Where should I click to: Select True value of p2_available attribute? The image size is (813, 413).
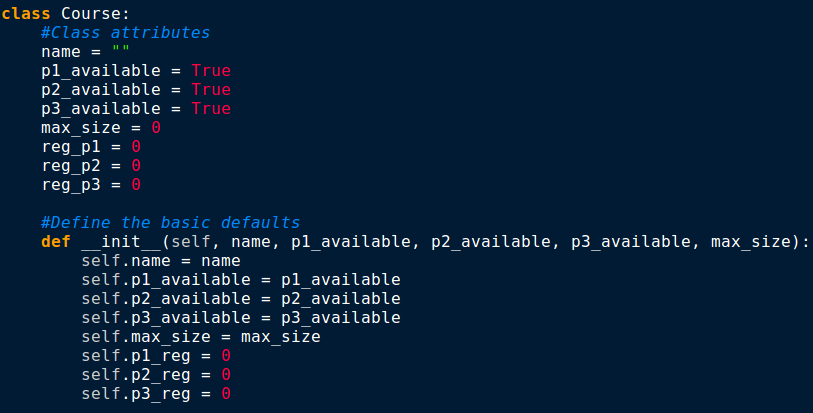click(211, 90)
